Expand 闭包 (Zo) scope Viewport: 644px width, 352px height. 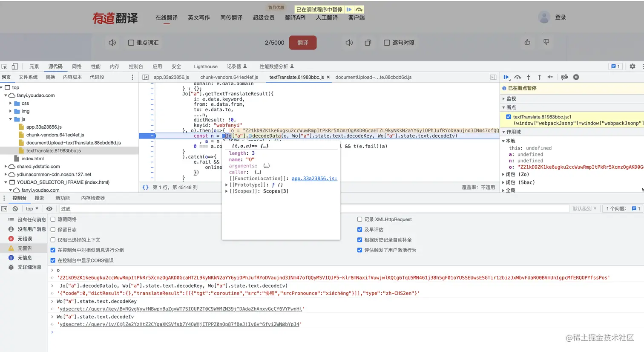pos(503,174)
